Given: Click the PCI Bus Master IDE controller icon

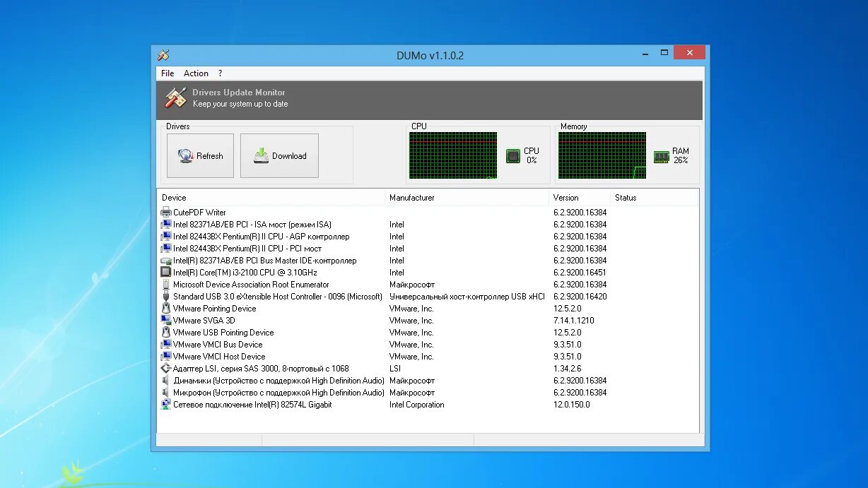Looking at the screenshot, I should click(166, 261).
